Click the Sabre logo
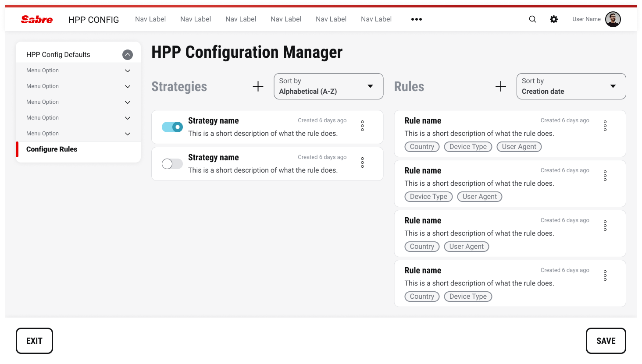Screen dimensions: 642x364 37,19
